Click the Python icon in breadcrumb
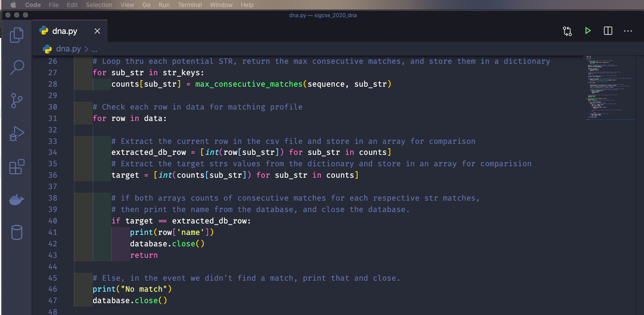The image size is (644, 315). point(47,49)
